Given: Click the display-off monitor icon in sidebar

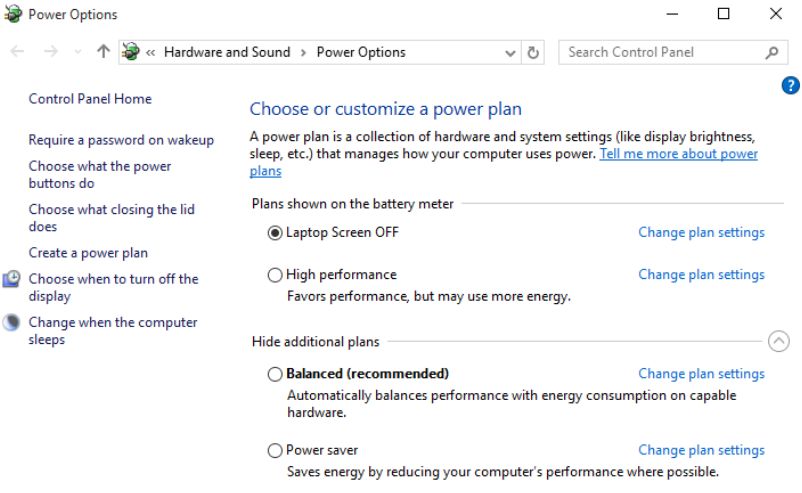Looking at the screenshot, I should (x=12, y=280).
